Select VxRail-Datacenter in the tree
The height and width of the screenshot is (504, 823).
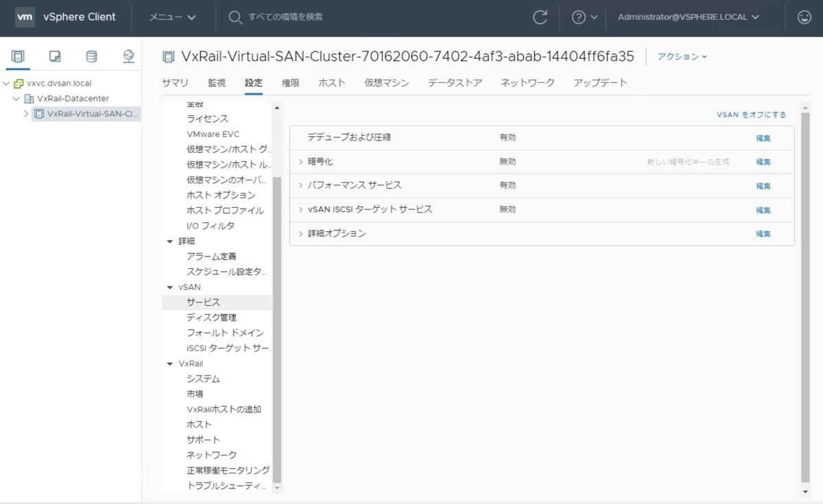[x=73, y=99]
